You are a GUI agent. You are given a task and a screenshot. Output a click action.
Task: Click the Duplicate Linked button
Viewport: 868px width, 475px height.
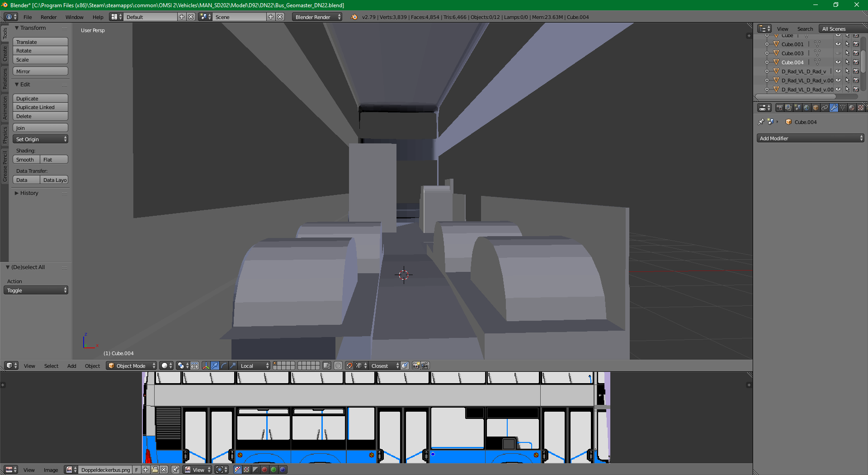[x=40, y=107]
